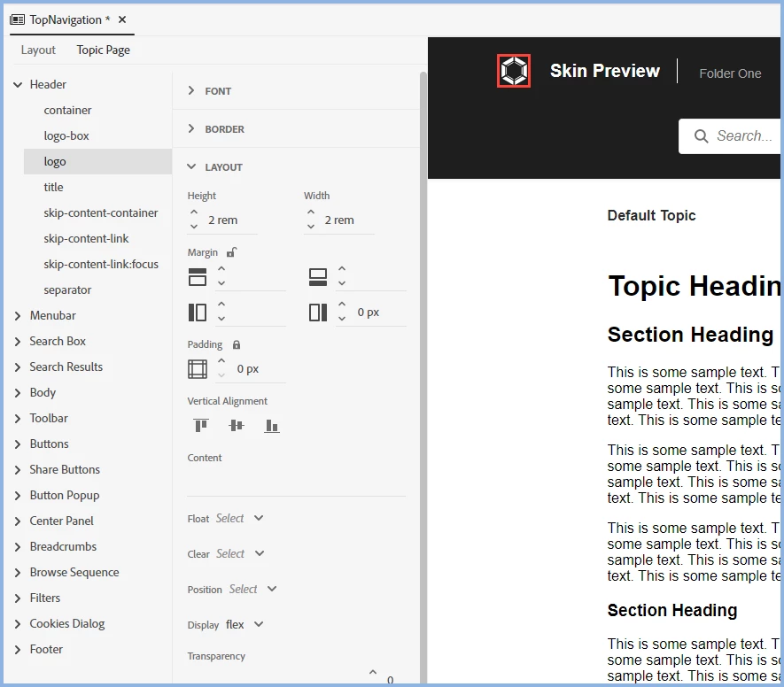Expand the Breadcrumbs group
Screen dimensions: 784x687
(18, 546)
